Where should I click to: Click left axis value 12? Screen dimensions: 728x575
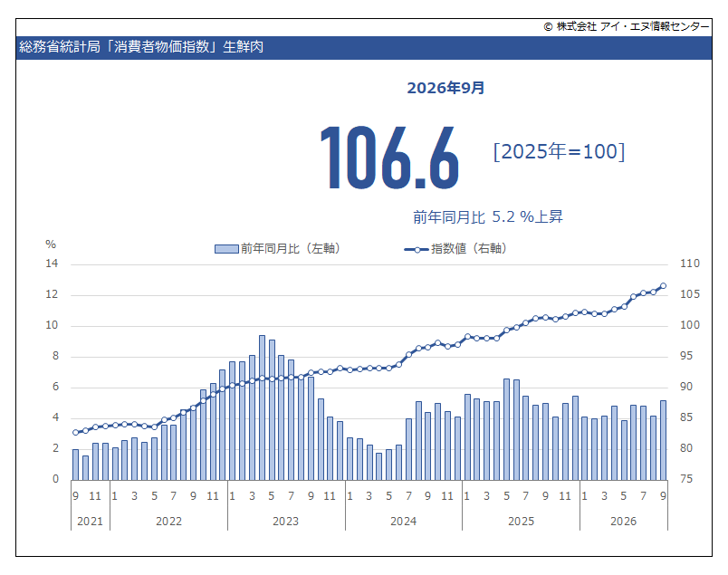tap(52, 294)
